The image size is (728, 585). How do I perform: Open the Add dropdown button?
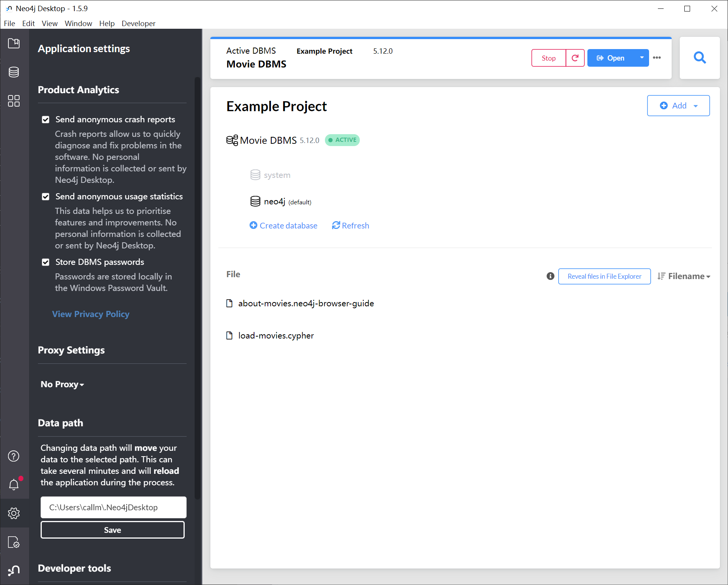pyautogui.click(x=678, y=106)
